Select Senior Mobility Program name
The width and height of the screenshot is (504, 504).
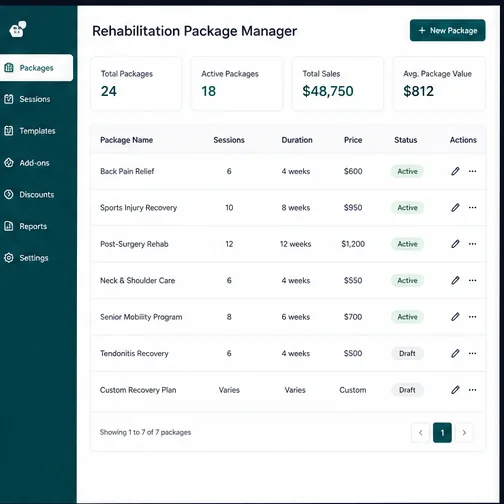pos(141,317)
